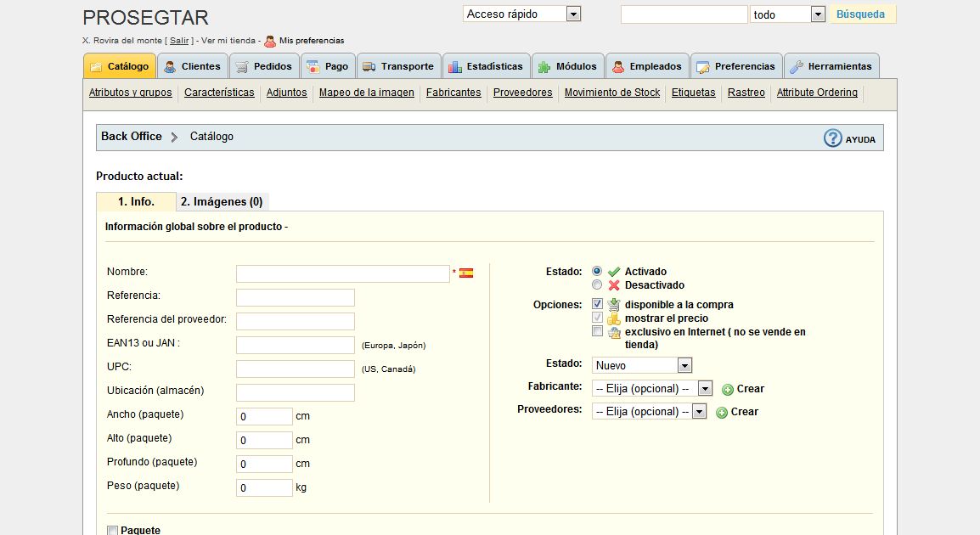Open the Pedidos main tab
Screen dimensions: 980x535
264,66
